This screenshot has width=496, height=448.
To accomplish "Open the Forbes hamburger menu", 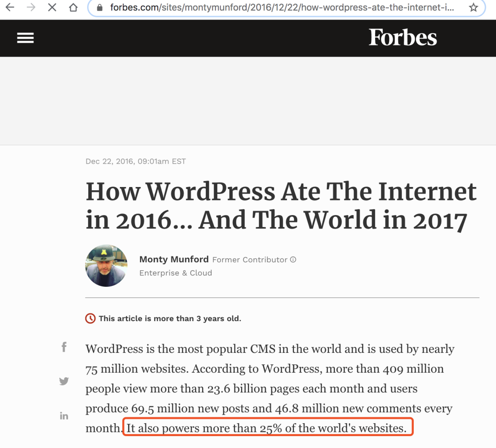I will click(x=25, y=38).
